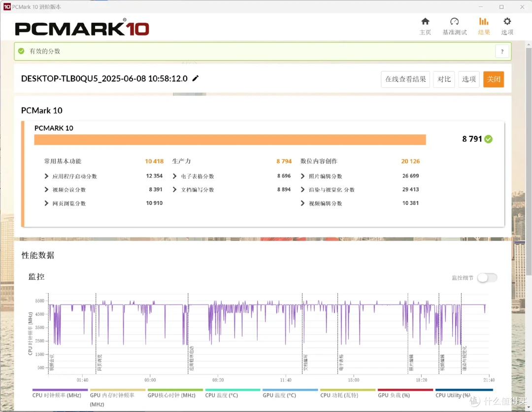This screenshot has width=532, height=412.
Task: Click the score 12 354
Action: pos(154,176)
